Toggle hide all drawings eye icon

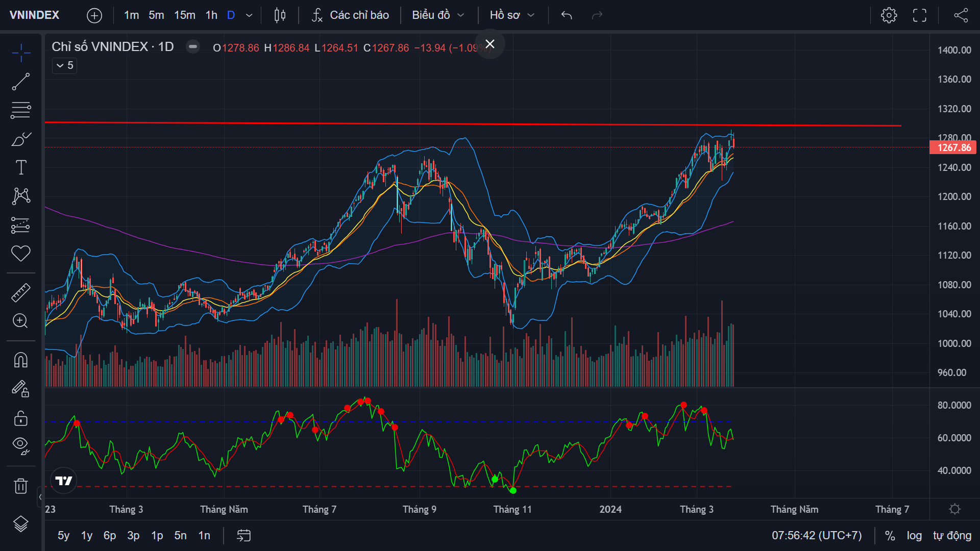click(21, 445)
